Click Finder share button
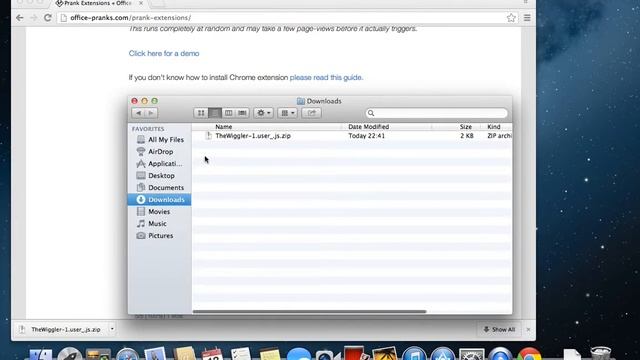 [x=311, y=113]
